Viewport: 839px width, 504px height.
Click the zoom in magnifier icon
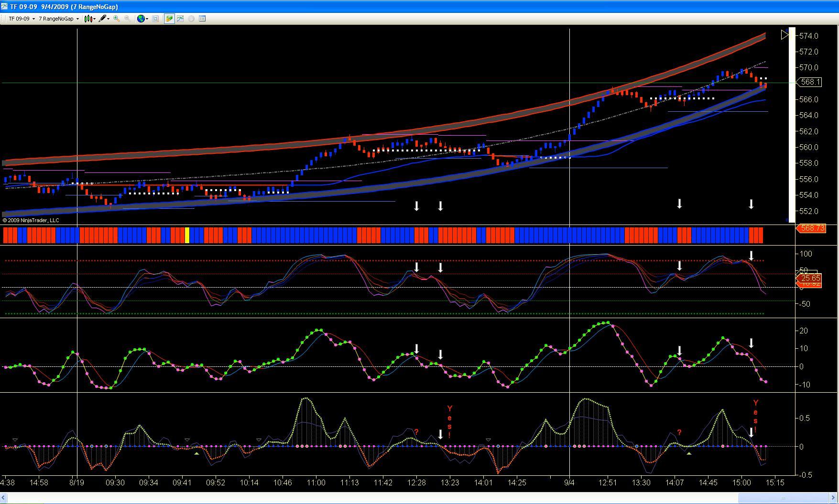point(116,19)
